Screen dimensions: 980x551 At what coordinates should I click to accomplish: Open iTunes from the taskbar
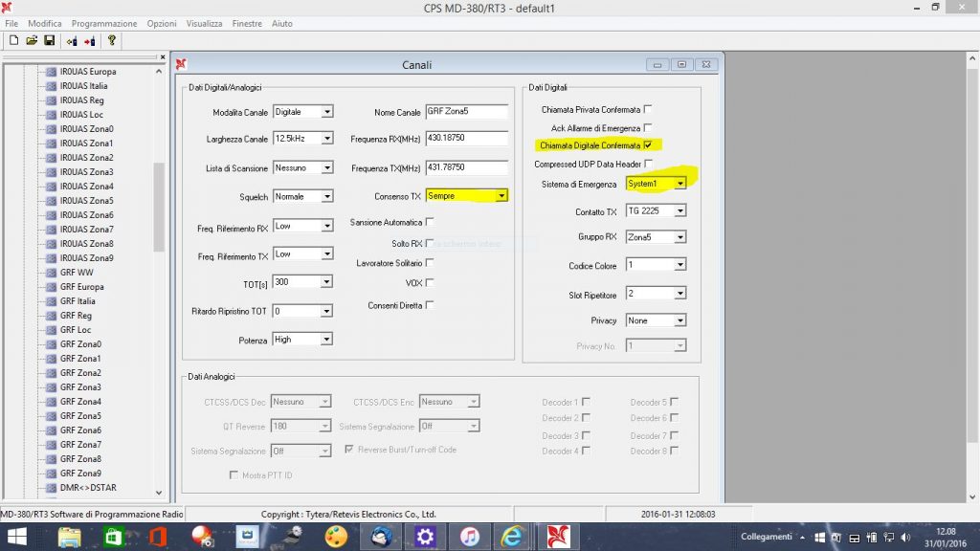tap(469, 537)
